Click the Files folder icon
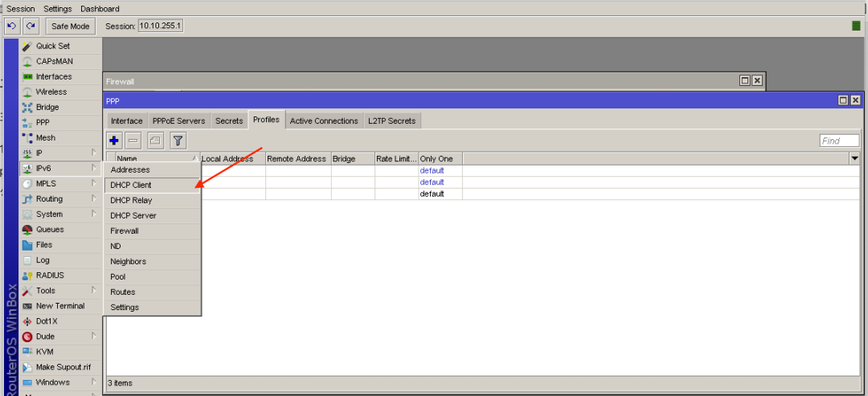Image resolution: width=868 pixels, height=396 pixels. pos(27,244)
